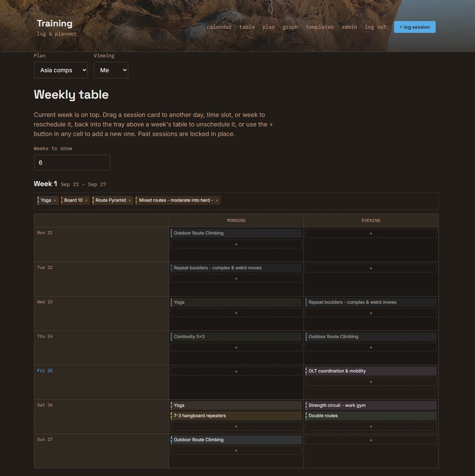
Task: Add session to Sat 26 evening
Action: (x=371, y=426)
